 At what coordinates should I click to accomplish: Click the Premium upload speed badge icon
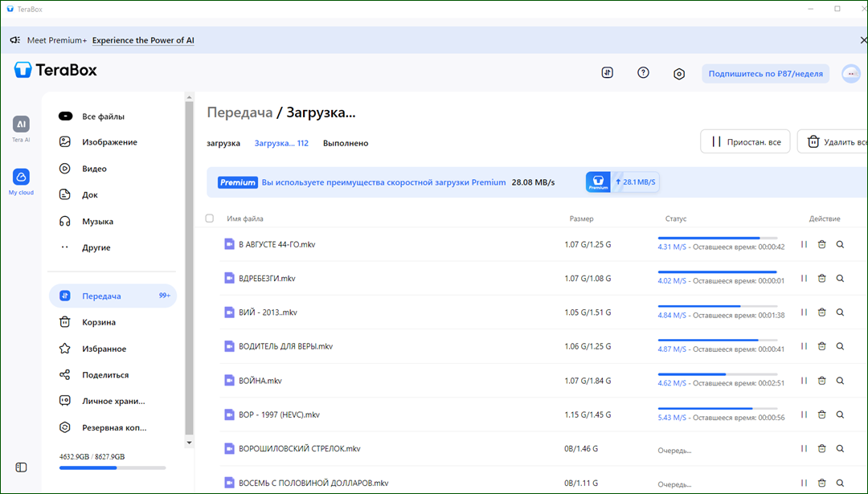[x=598, y=182]
